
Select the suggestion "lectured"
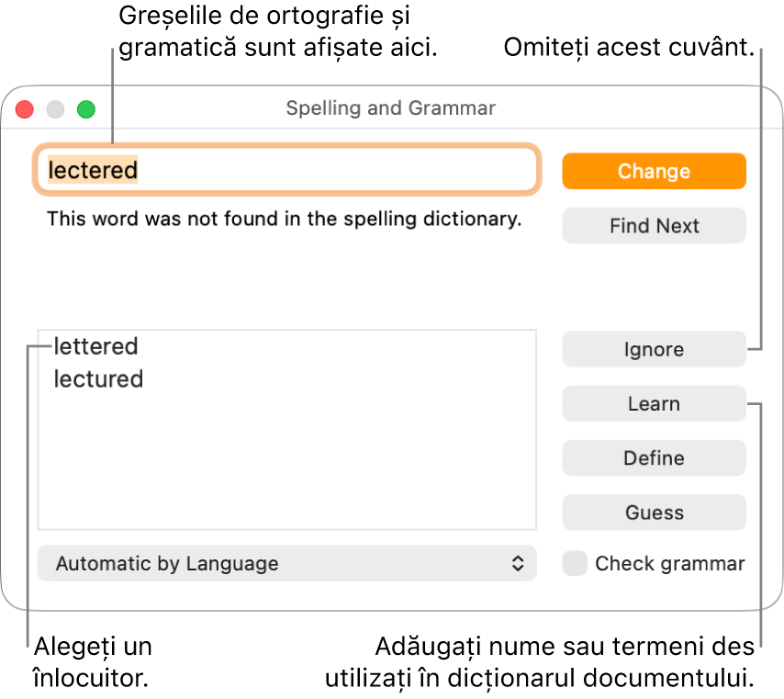pos(98,378)
